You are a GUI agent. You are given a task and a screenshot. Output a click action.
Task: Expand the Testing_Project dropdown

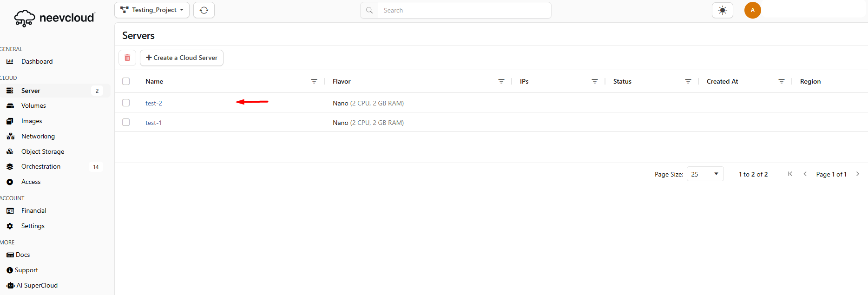[152, 10]
